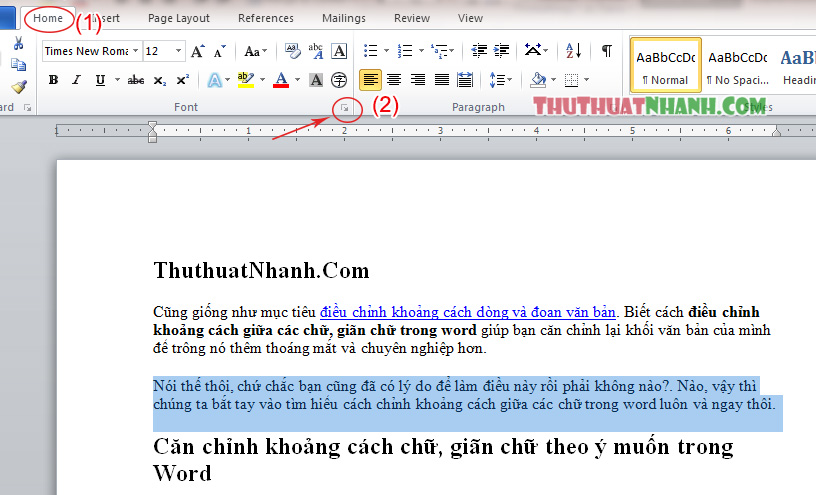This screenshot has height=495, width=816.
Task: Click the Multilevel List icon
Action: 439,50
